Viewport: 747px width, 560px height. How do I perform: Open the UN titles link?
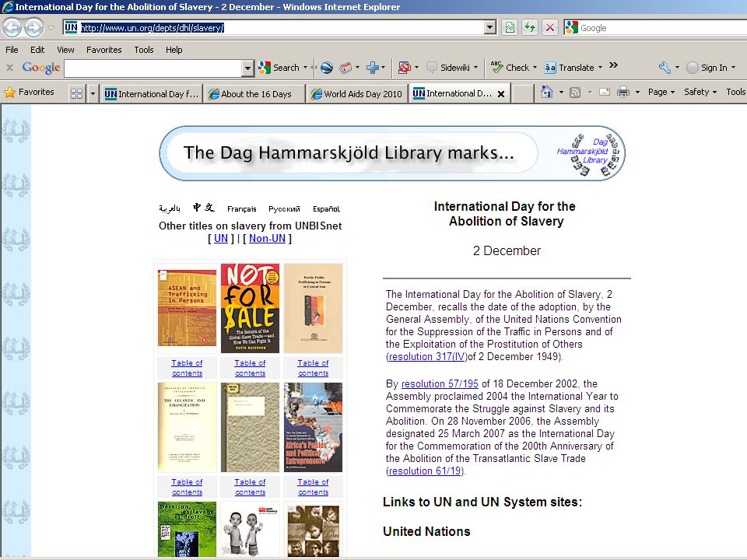220,238
